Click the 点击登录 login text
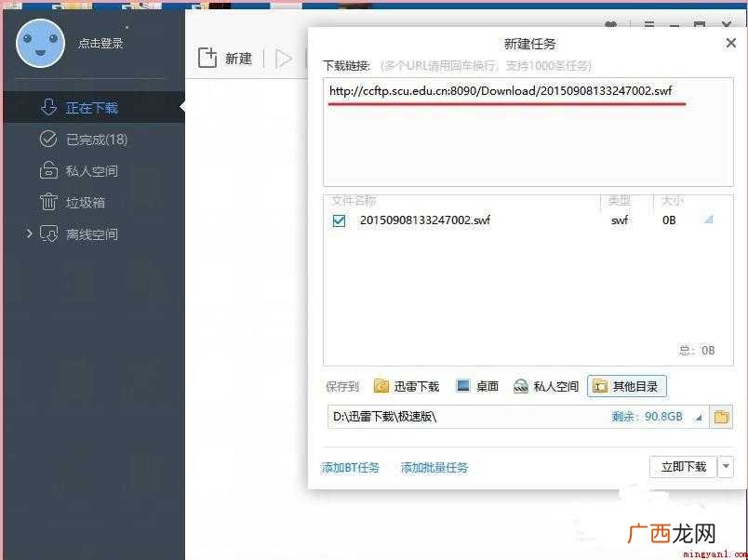Viewport: 748px width, 560px height. coord(100,44)
